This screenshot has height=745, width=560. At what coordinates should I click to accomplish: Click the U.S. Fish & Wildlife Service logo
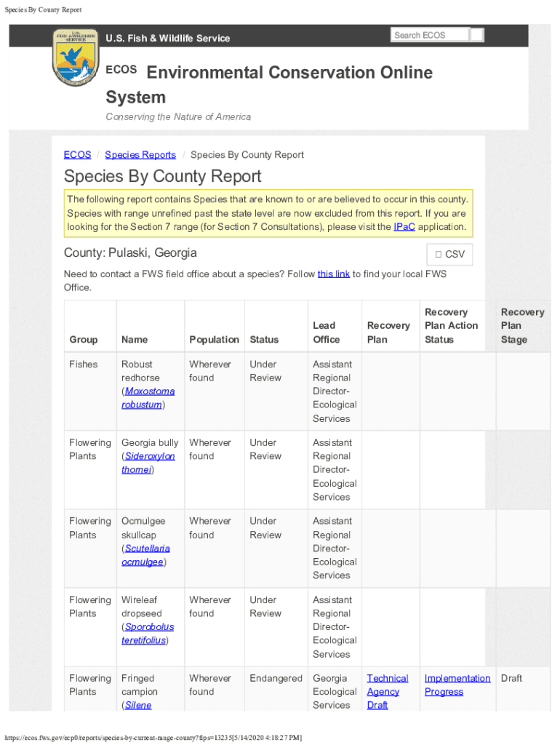point(76,57)
